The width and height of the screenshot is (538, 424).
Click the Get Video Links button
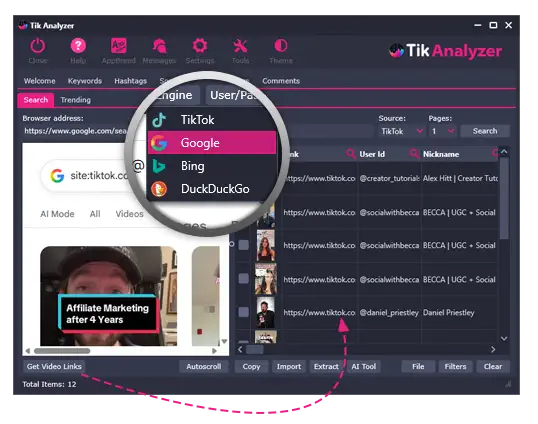click(x=54, y=366)
